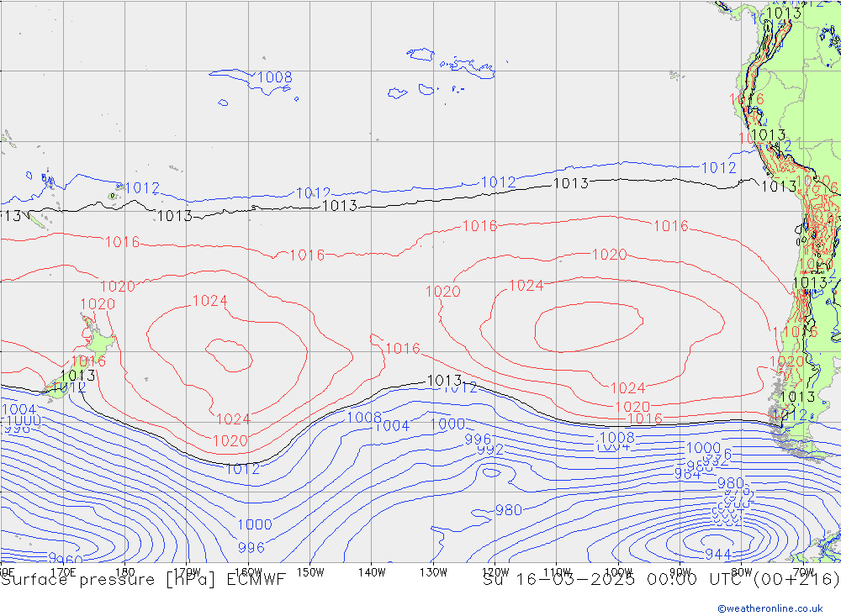Select the "100W" longitude axis label
Viewport: 841px width, 616px height.
618,572
